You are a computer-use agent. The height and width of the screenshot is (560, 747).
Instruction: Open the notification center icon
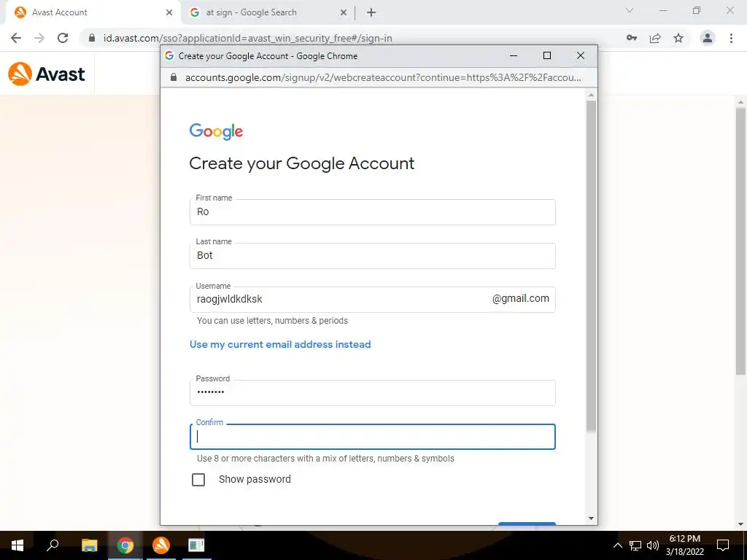tap(723, 545)
